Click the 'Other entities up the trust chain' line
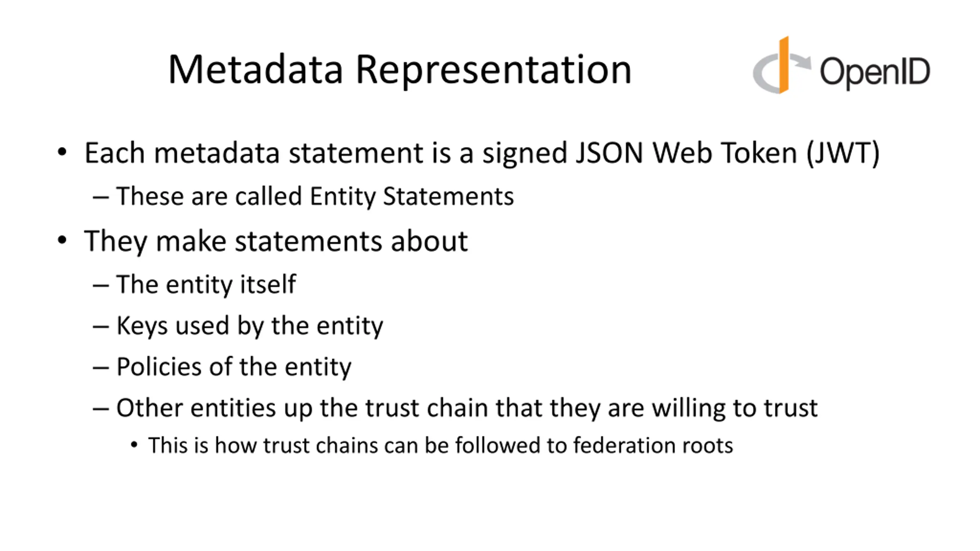Image resolution: width=980 pixels, height=551 pixels. pos(467,408)
